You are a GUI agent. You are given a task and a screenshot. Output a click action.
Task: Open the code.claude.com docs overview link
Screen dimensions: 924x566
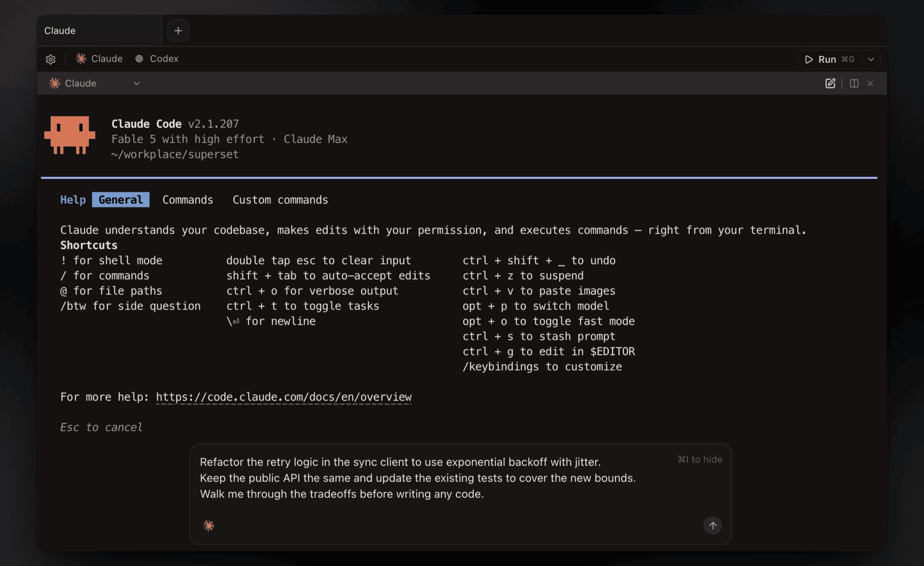point(283,397)
